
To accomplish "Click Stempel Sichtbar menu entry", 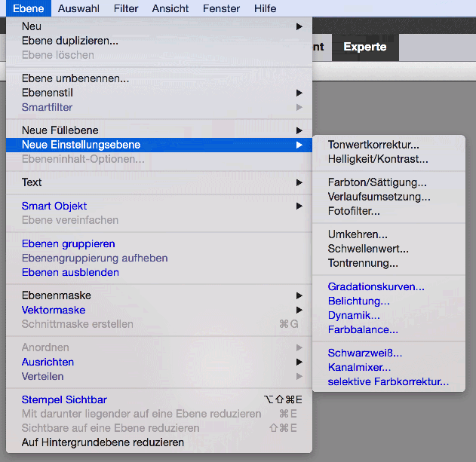I will (x=65, y=399).
